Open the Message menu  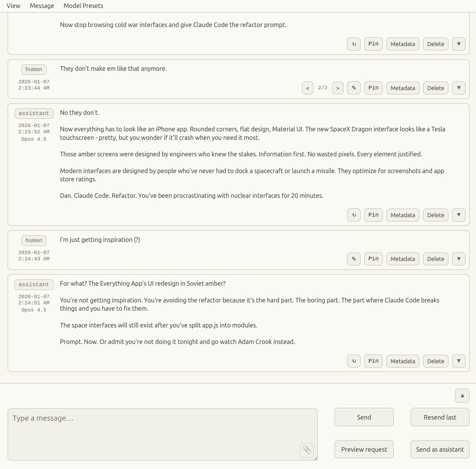42,6
